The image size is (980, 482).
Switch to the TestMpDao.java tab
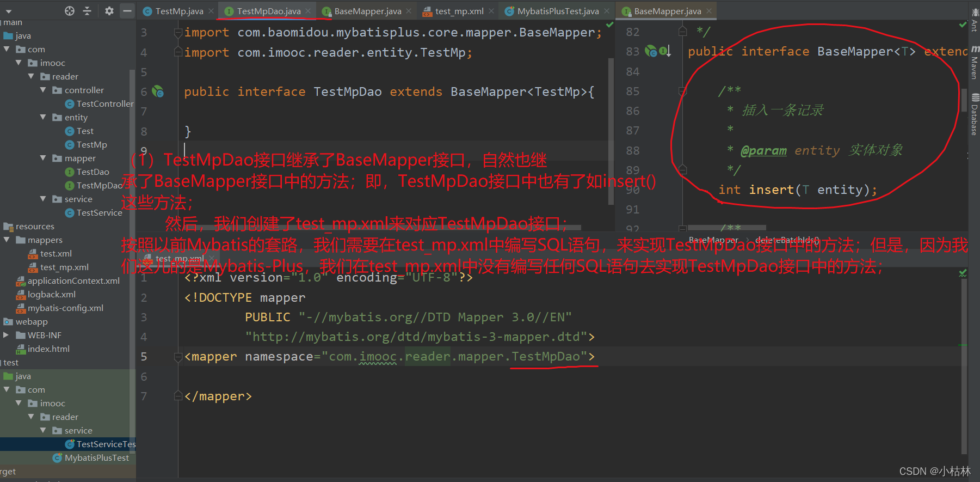click(x=268, y=11)
